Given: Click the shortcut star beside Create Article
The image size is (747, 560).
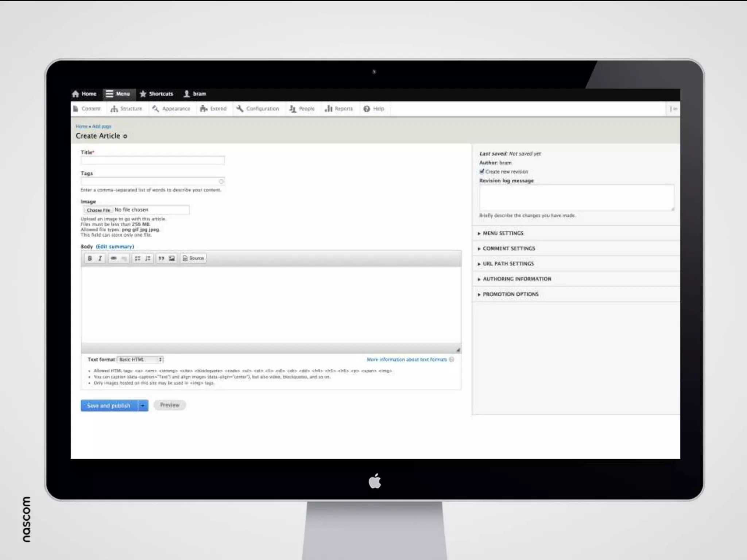Looking at the screenshot, I should [125, 136].
